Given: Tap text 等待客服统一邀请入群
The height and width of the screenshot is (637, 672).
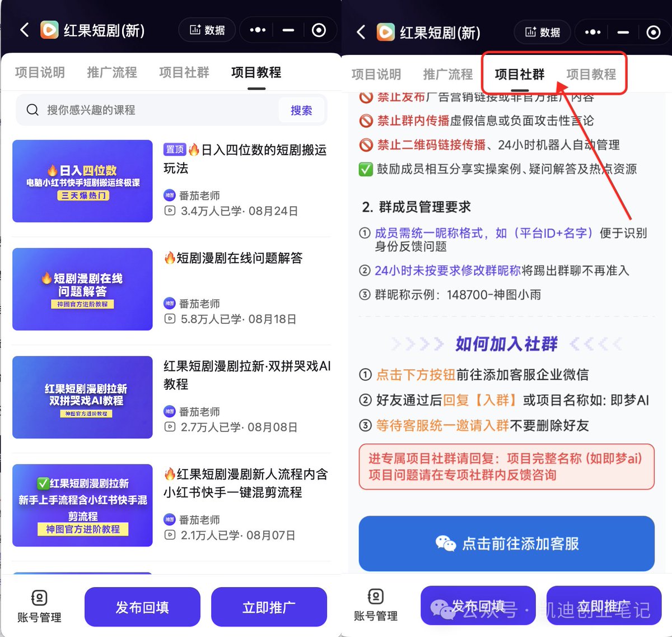Looking at the screenshot, I should [x=442, y=425].
